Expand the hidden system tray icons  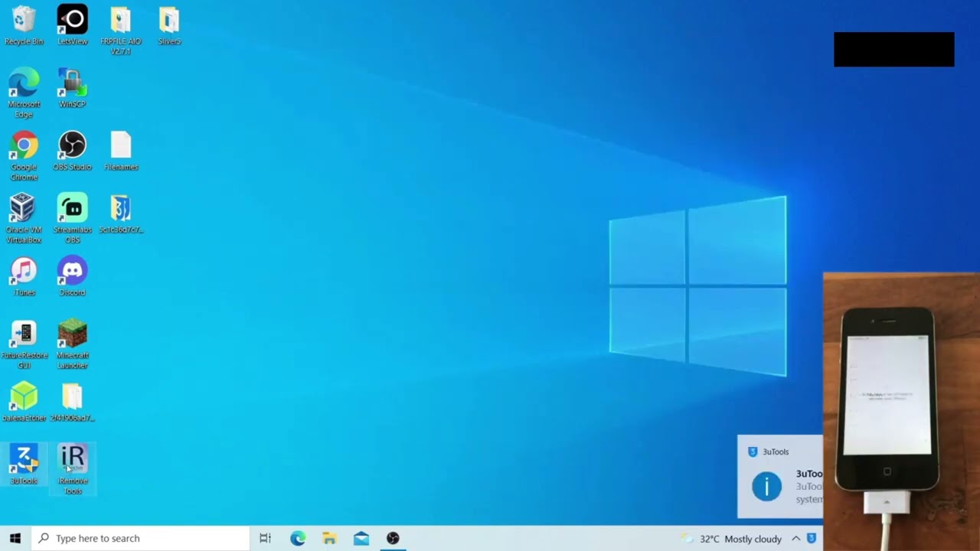point(796,539)
